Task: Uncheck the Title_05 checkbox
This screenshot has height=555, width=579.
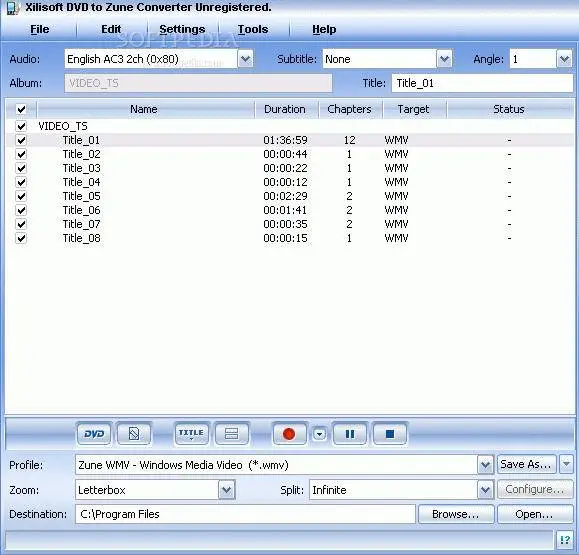Action: 21,196
